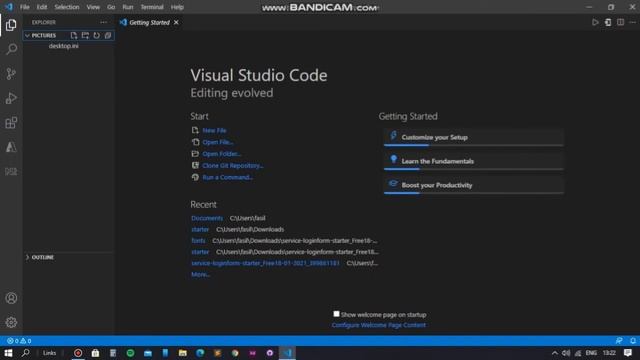The width and height of the screenshot is (640, 360).
Task: Click the feedback icon in status bar
Action: pos(619,341)
